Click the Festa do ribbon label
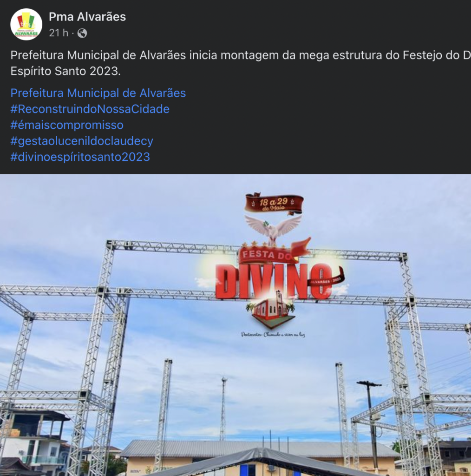 click(x=267, y=255)
